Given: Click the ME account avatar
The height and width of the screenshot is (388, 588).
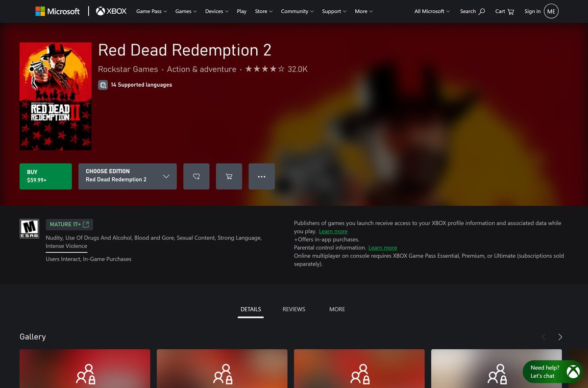Looking at the screenshot, I should (551, 11).
